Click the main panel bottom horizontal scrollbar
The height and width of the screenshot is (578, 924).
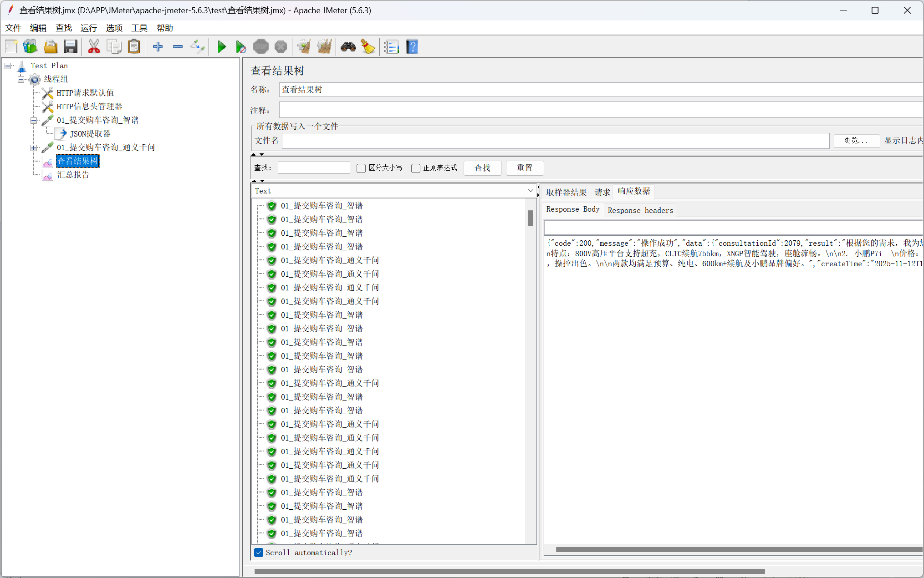tap(510, 572)
